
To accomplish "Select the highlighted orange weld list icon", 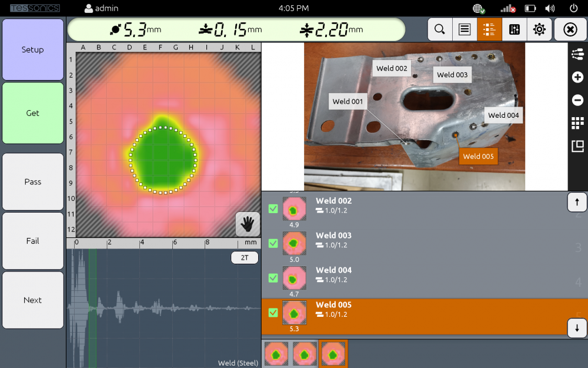I will [x=489, y=29].
